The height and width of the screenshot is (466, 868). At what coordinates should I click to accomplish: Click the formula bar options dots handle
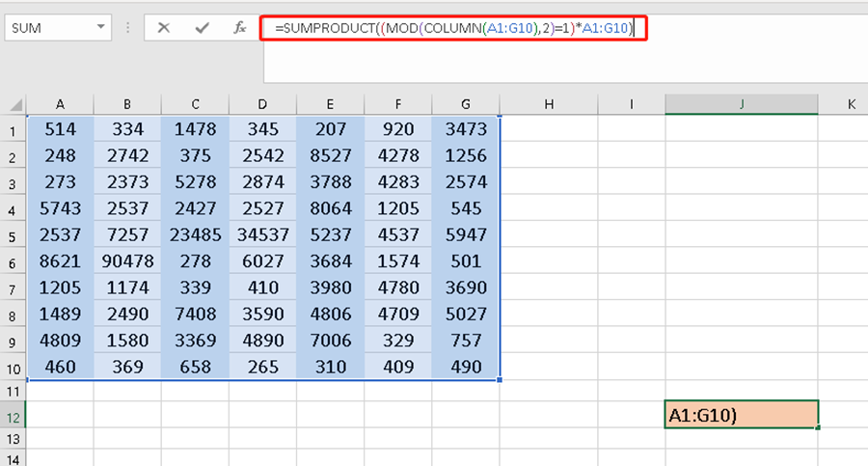[128, 28]
